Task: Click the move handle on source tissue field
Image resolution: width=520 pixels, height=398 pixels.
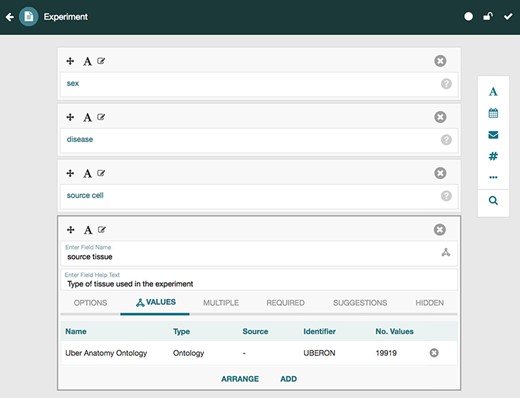Action: pyautogui.click(x=70, y=230)
